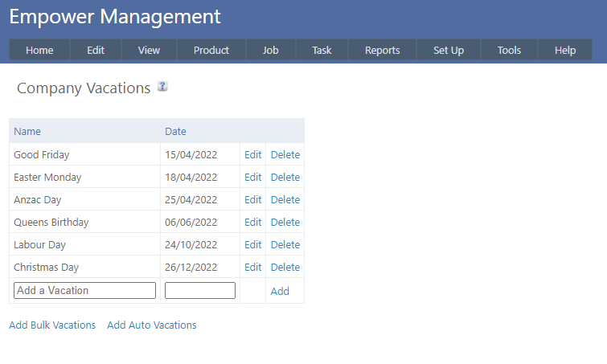The width and height of the screenshot is (607, 364).
Task: Sort by the Name column header
Action: click(27, 132)
